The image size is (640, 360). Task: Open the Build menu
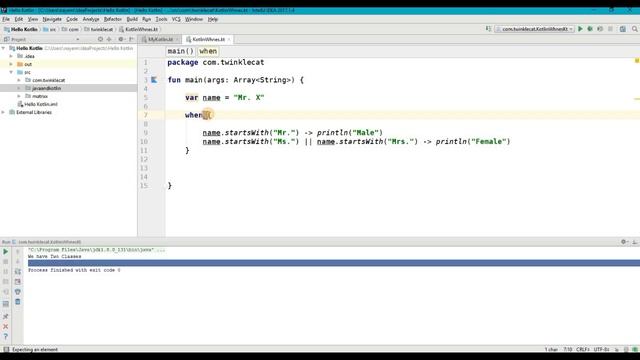coord(132,19)
